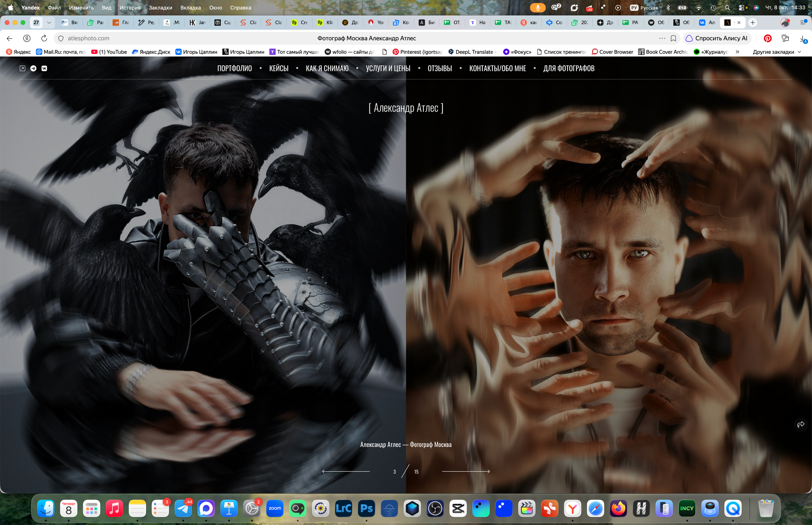Screen dimensions: 812x525
Task: Expand Другие закладки bookmarks folder
Action: 777,52
